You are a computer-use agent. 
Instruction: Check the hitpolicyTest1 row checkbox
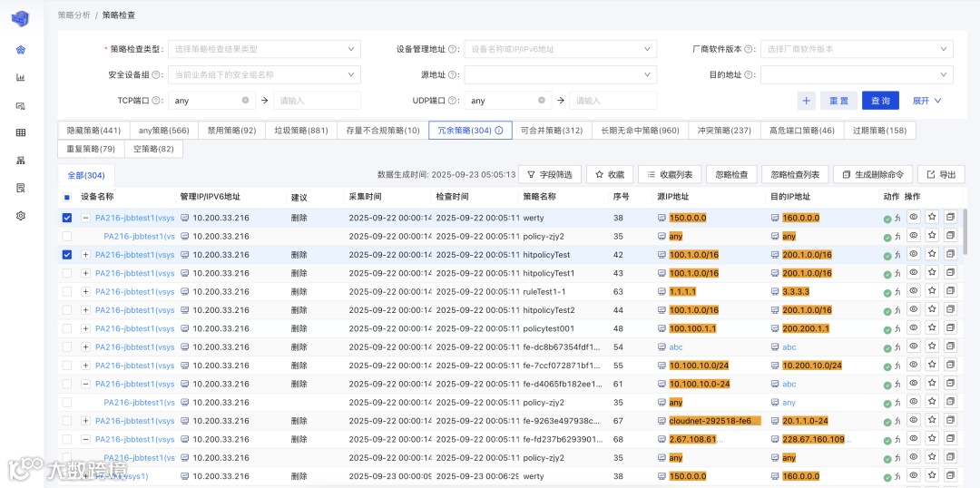67,273
